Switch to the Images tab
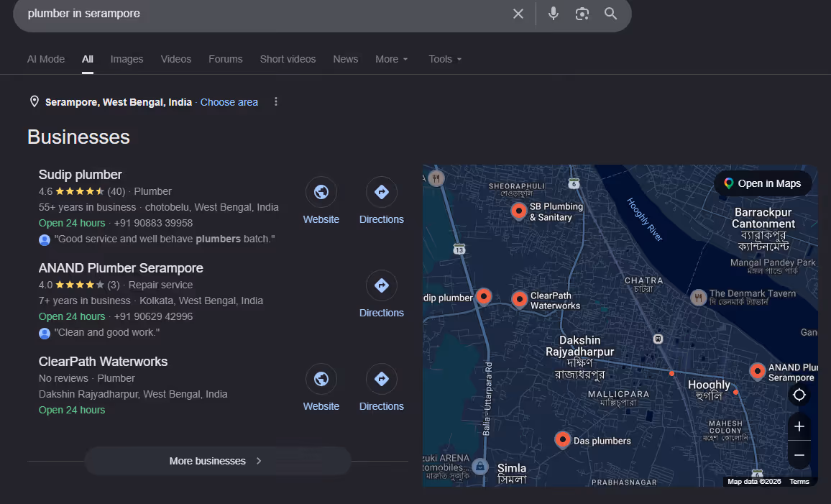 pyautogui.click(x=127, y=60)
